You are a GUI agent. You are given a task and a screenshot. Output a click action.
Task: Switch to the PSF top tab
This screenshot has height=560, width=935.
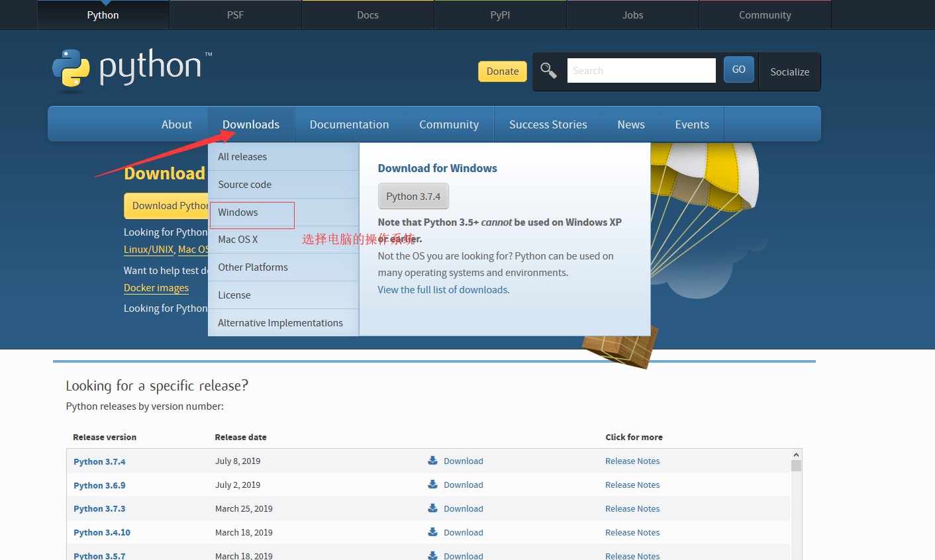tap(236, 15)
